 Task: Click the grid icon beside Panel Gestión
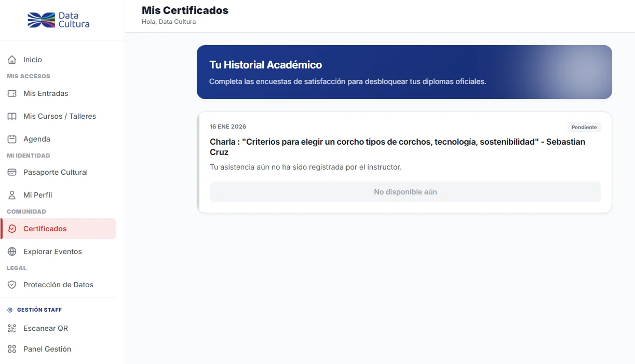(11, 348)
